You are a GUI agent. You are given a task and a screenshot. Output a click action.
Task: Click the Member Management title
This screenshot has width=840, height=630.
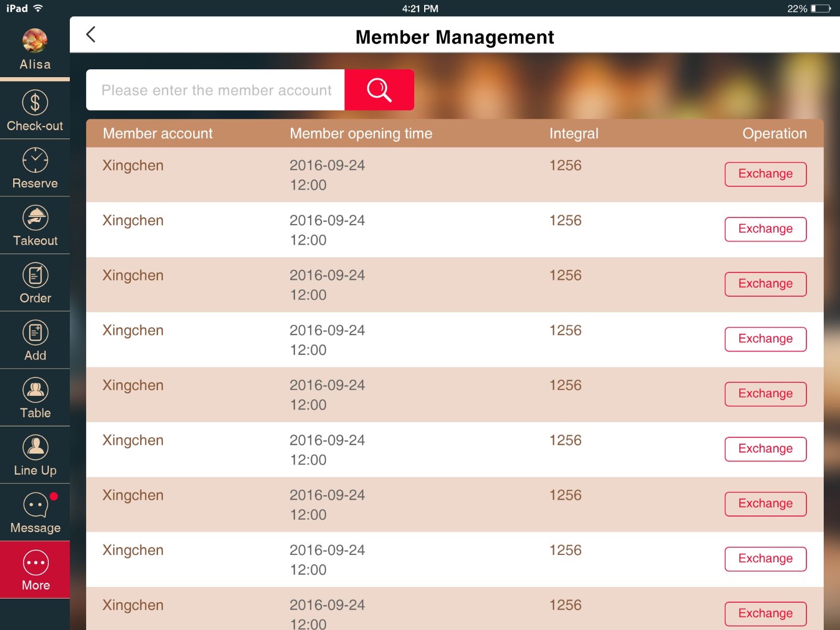coord(455,37)
